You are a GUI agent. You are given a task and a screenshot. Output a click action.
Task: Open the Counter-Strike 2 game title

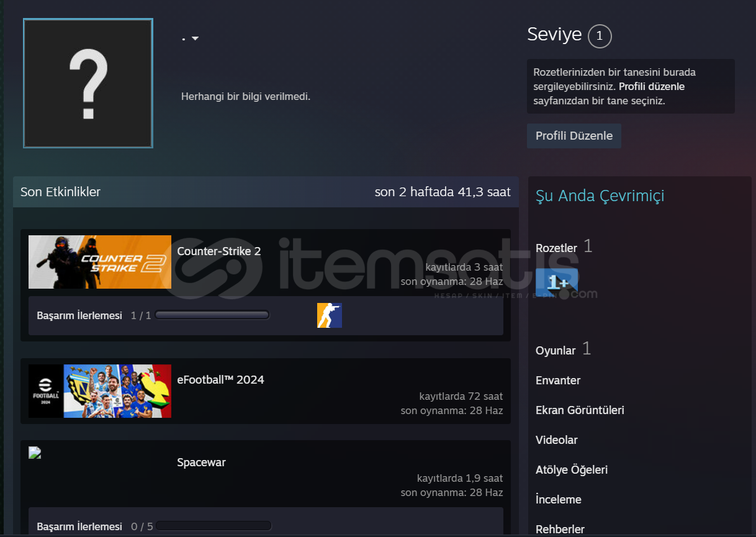(x=219, y=251)
